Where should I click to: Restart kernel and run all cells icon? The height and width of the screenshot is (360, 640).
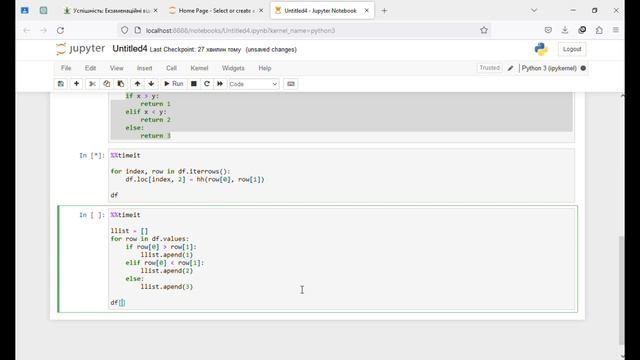pyautogui.click(x=220, y=84)
